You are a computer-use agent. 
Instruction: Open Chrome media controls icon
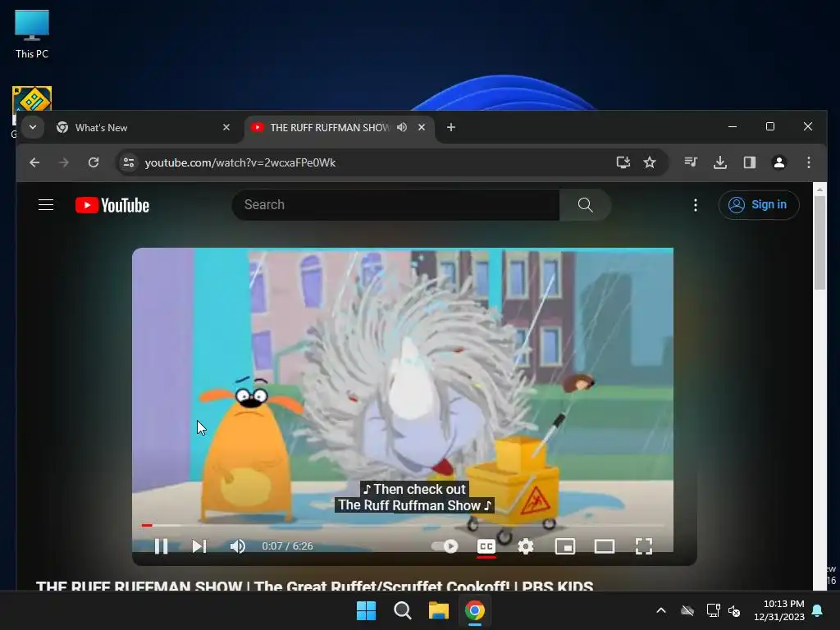(691, 162)
